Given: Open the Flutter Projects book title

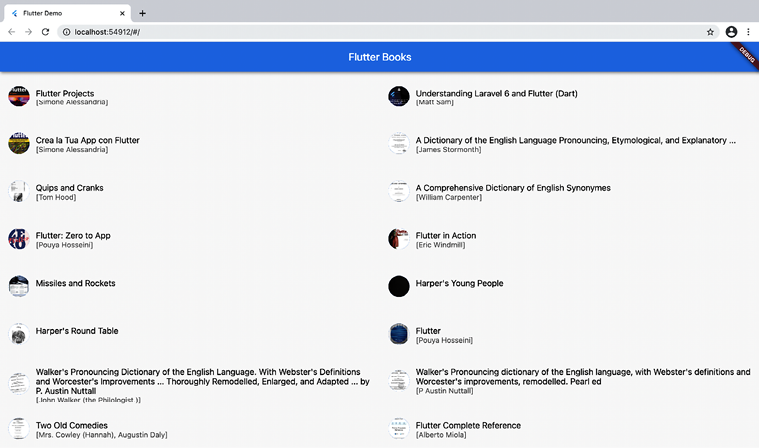Looking at the screenshot, I should click(65, 93).
